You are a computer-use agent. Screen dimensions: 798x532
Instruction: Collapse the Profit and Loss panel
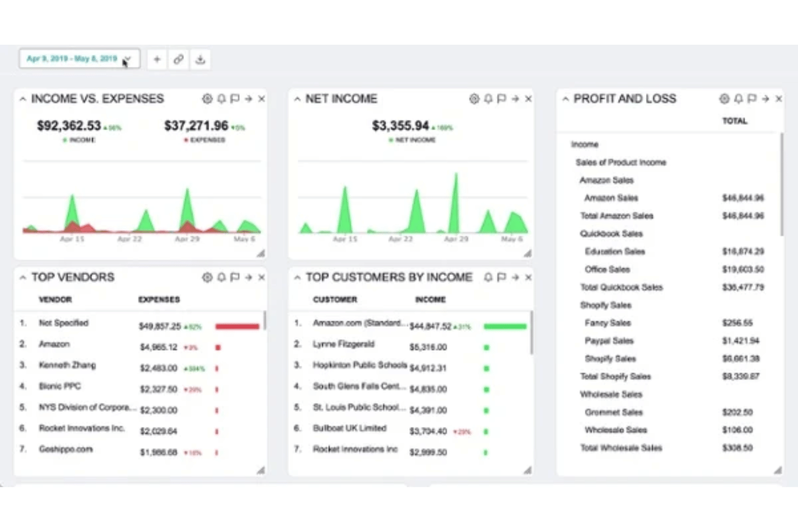566,99
